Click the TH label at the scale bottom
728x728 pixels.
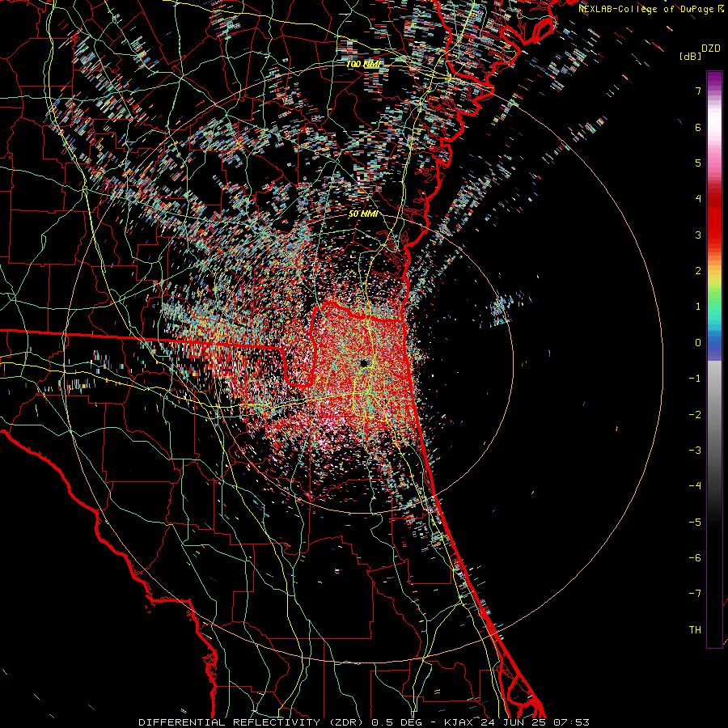pyautogui.click(x=695, y=630)
